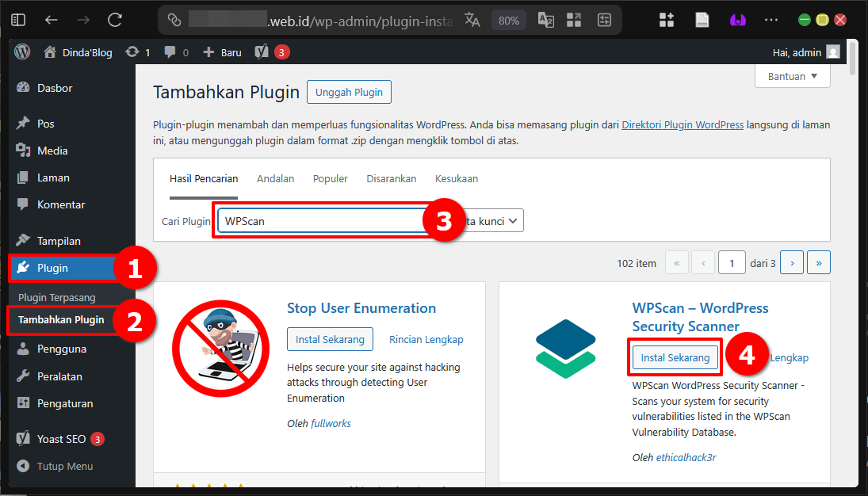Open the Direktori Plugin WordPress link

coord(682,124)
